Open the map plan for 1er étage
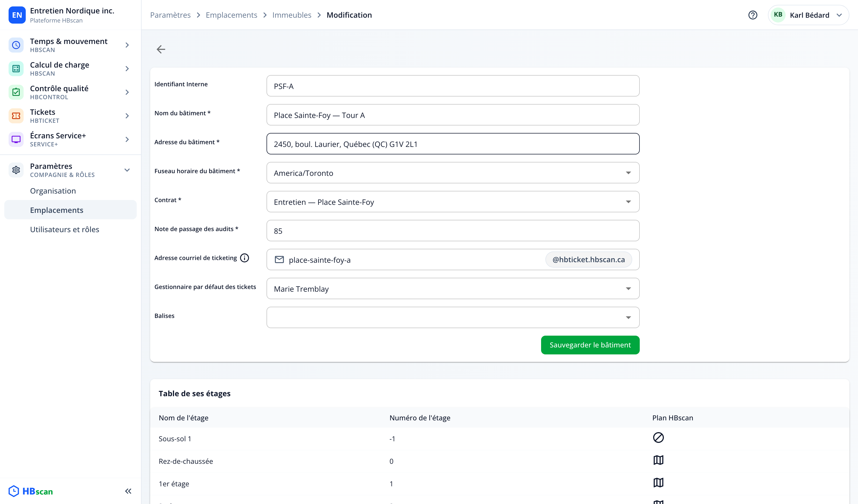This screenshot has height=504, width=858. pos(658,483)
